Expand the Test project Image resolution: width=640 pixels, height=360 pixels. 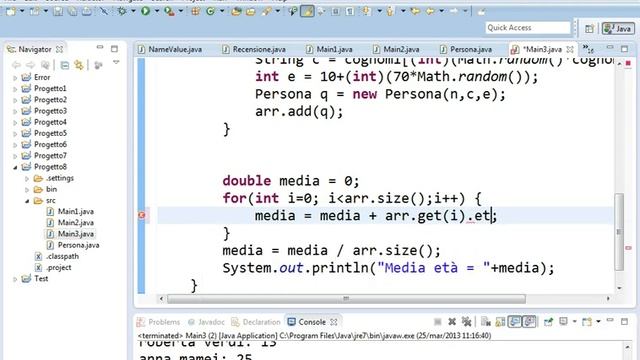tap(15, 279)
